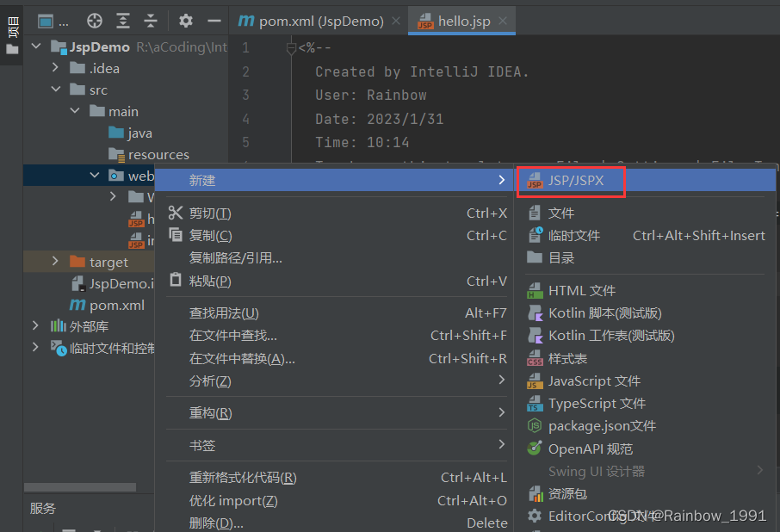Screen dimensions: 780x532
Task: Click the JavaScript 文件 icon
Action: coord(535,380)
